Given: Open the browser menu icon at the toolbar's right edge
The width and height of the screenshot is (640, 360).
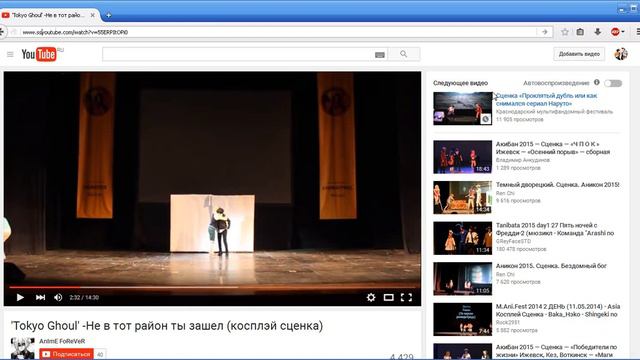Looking at the screenshot, I should click(x=638, y=32).
